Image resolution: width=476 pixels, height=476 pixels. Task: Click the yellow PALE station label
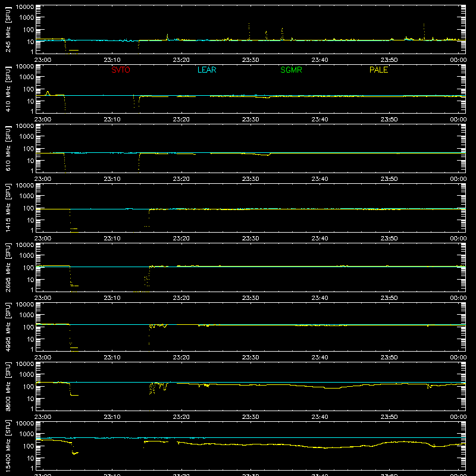378,70
